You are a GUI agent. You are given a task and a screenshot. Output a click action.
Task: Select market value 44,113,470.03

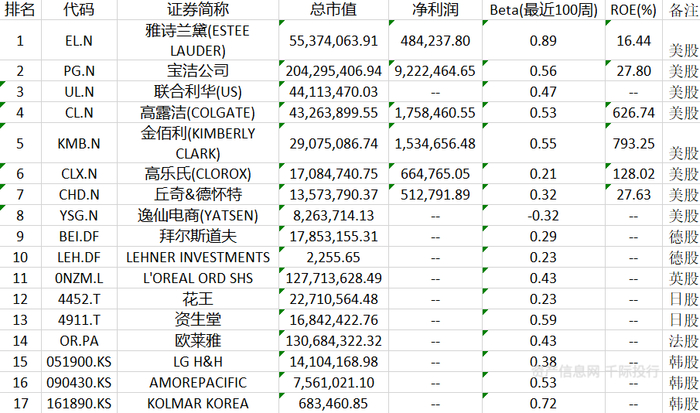point(333,92)
